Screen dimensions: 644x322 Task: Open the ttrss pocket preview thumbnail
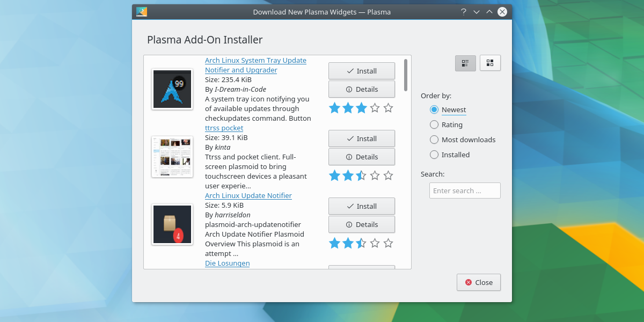172,157
